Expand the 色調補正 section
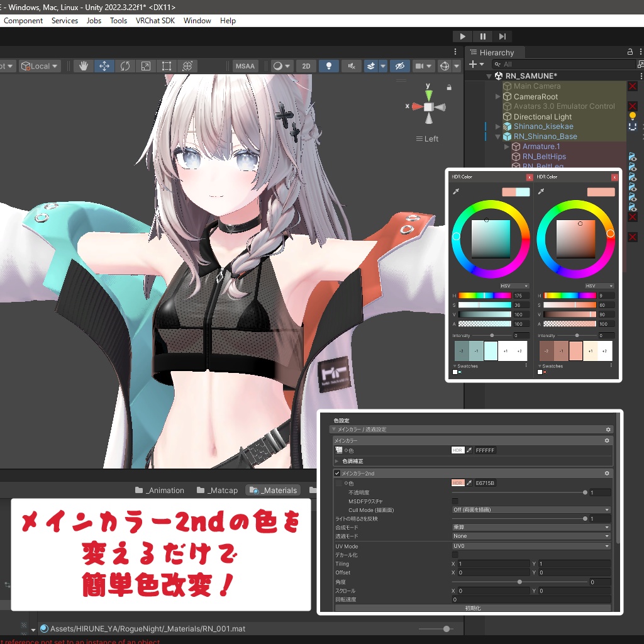This screenshot has height=644, width=644. [x=337, y=461]
